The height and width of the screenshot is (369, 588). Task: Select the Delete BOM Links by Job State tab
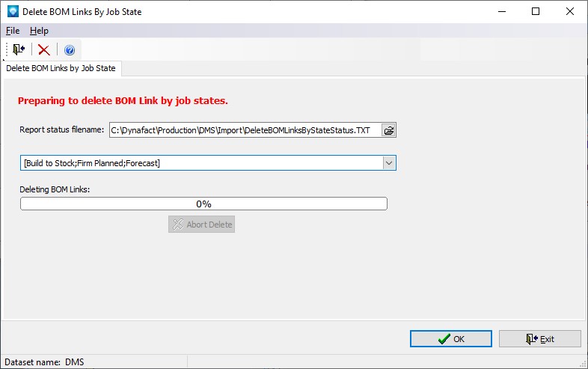(x=61, y=68)
